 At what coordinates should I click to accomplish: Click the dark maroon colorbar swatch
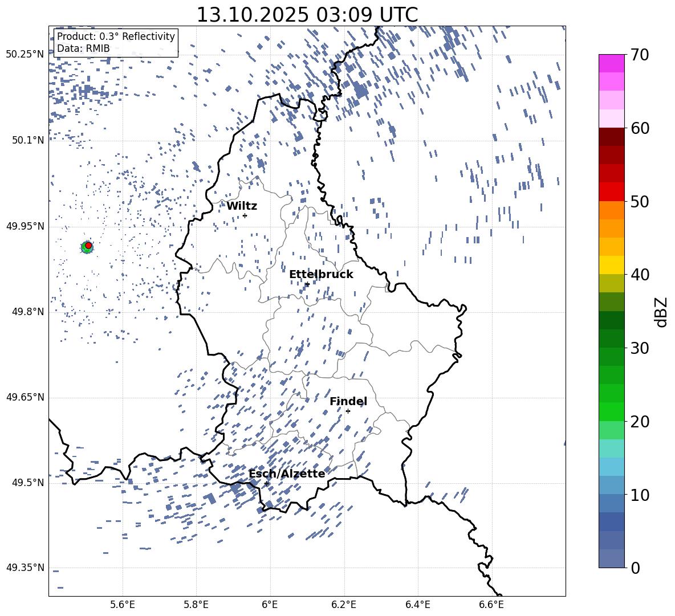pos(612,137)
